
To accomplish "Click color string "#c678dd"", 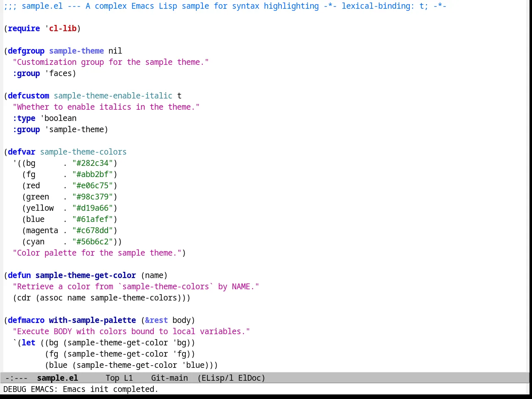I will [x=92, y=230].
